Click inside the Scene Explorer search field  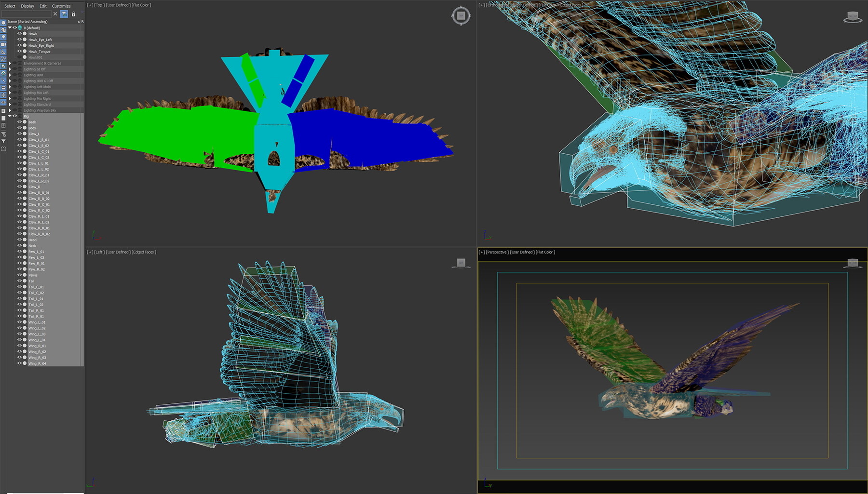pyautogui.click(x=27, y=13)
